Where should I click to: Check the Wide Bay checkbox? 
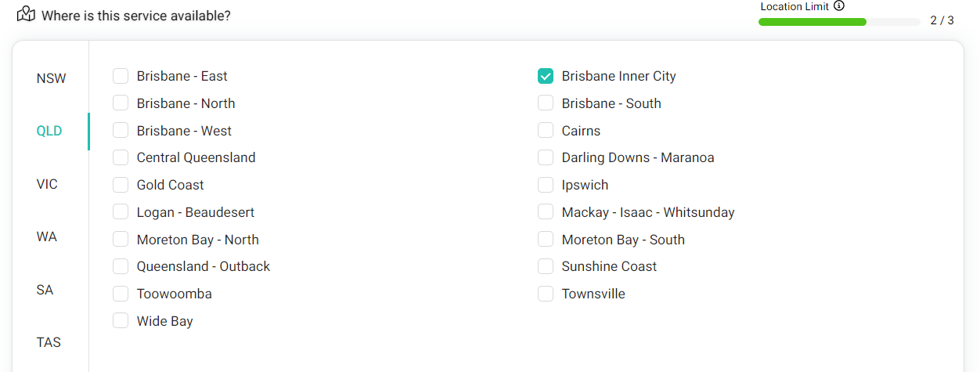point(121,321)
